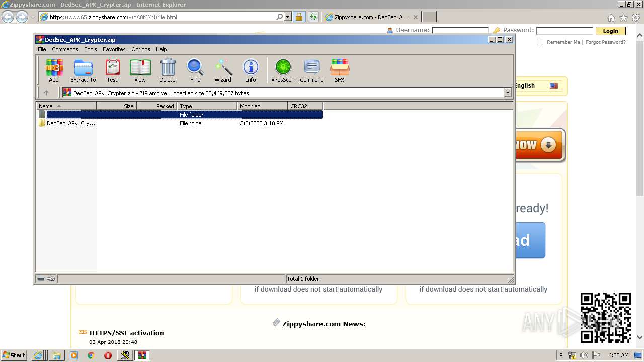The height and width of the screenshot is (362, 644).
Task: Open Internet Explorer favorites star
Action: click(x=623, y=18)
